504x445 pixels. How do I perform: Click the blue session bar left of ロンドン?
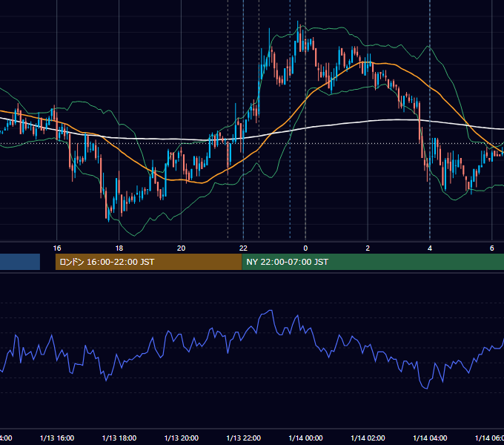[x=20, y=262]
